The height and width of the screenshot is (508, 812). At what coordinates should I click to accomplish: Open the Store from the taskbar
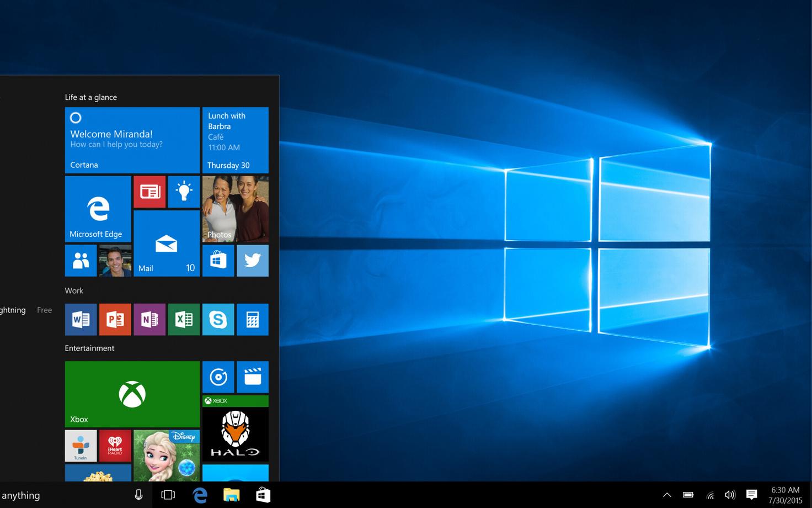point(263,495)
